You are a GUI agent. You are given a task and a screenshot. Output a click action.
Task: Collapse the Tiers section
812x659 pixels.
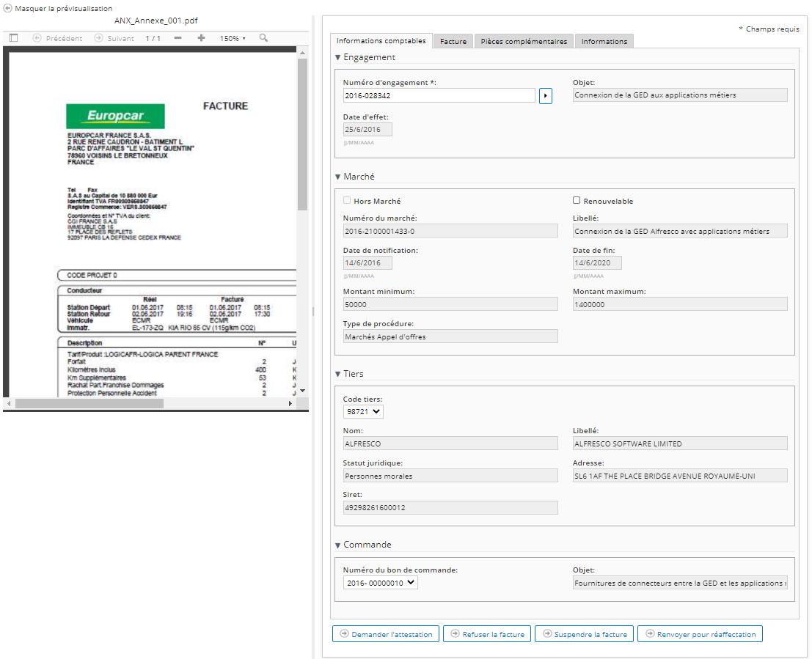[337, 374]
